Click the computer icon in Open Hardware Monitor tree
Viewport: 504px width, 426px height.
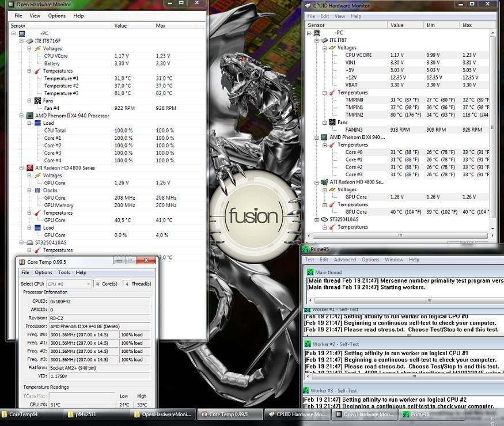pos(22,33)
